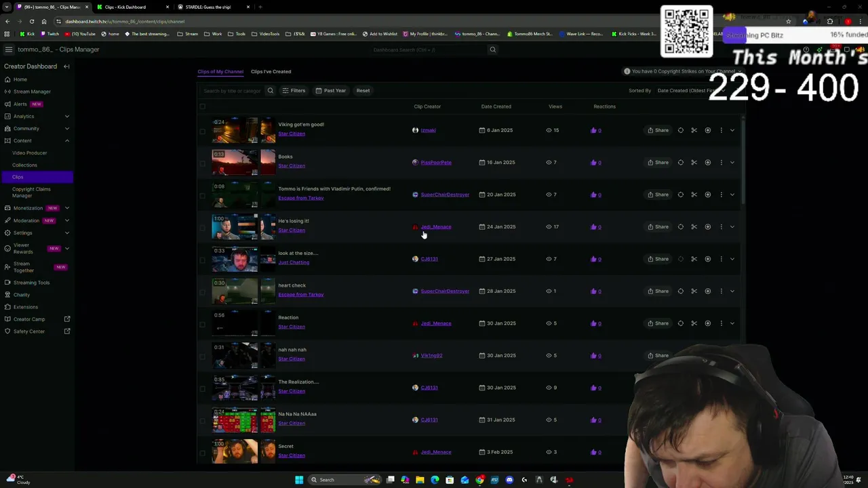
Task: Open Escape from Tarkov link on Putin clip
Action: (x=300, y=198)
